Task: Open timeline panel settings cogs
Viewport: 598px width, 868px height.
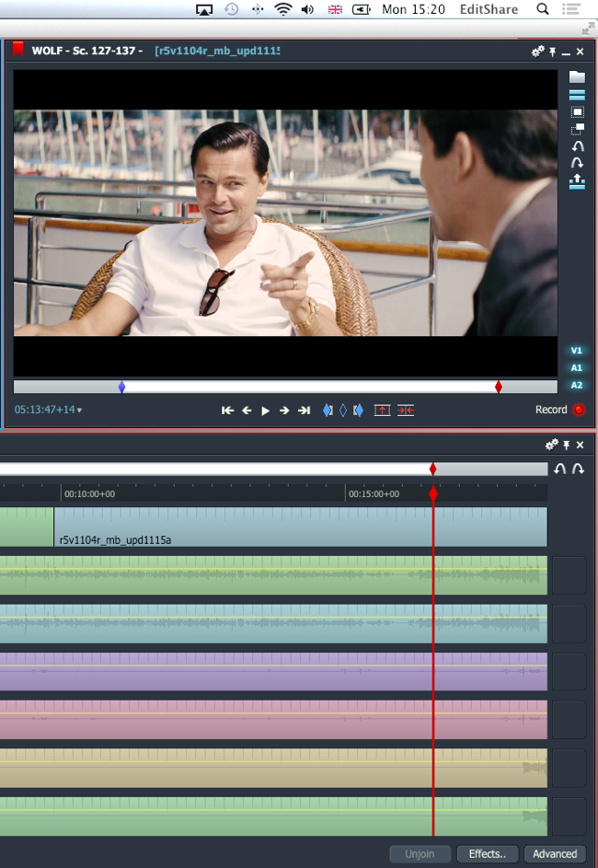Action: pyautogui.click(x=551, y=445)
